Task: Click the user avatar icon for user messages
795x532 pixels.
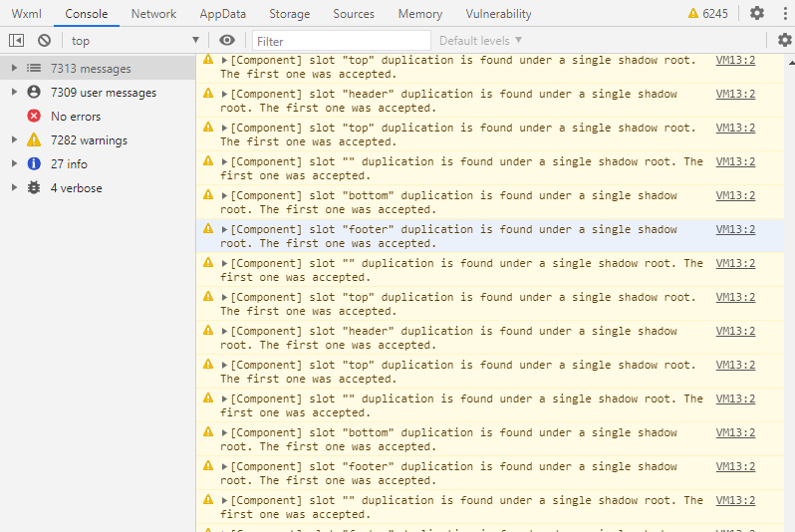Action: click(x=34, y=92)
